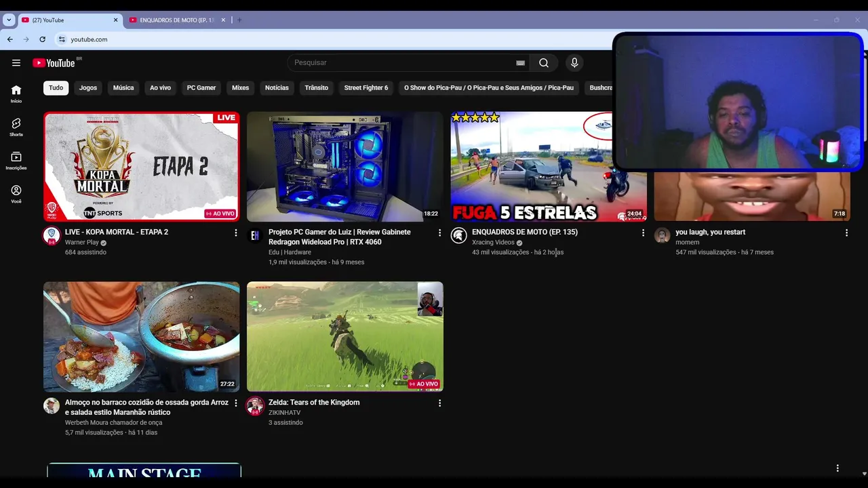Close the (27) YouTube browser tab

click(115, 20)
